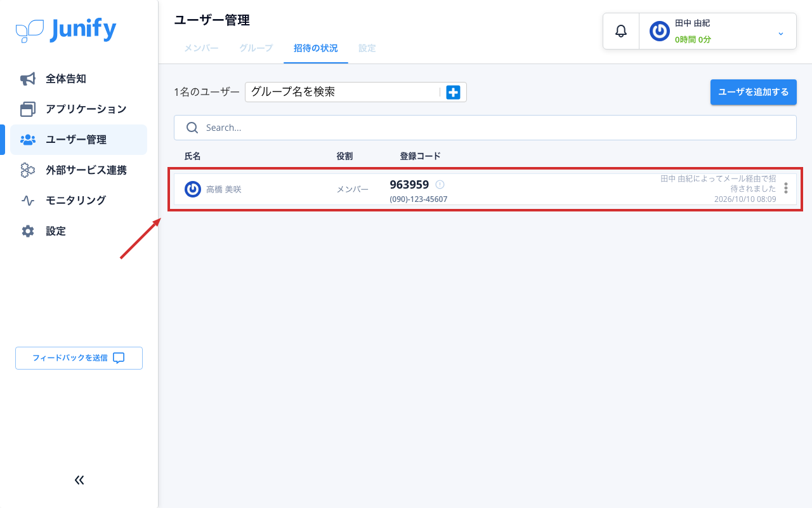Click the モニタリング pulse icon

click(x=28, y=201)
